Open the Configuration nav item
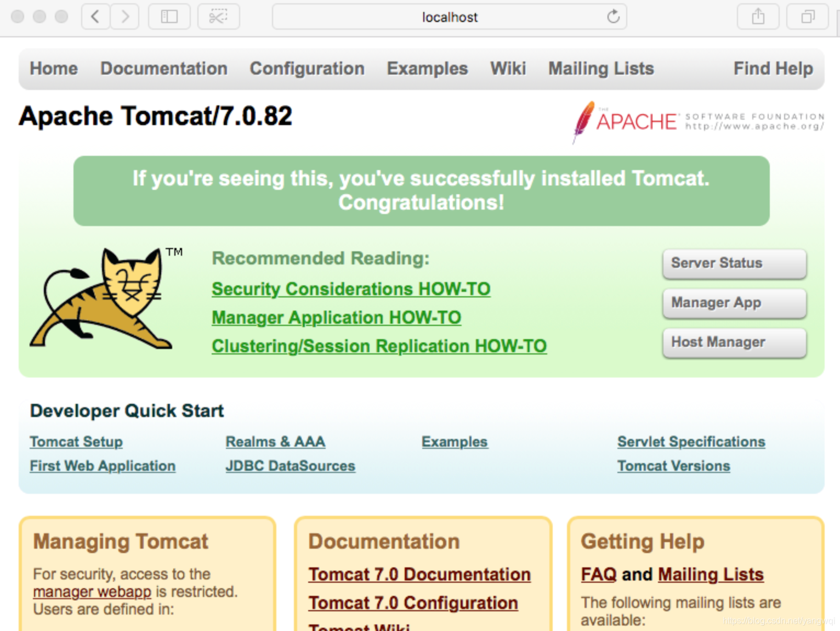 (x=307, y=69)
